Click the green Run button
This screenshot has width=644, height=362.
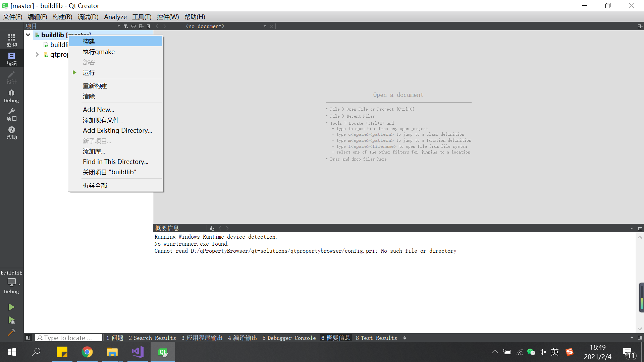tap(11, 307)
